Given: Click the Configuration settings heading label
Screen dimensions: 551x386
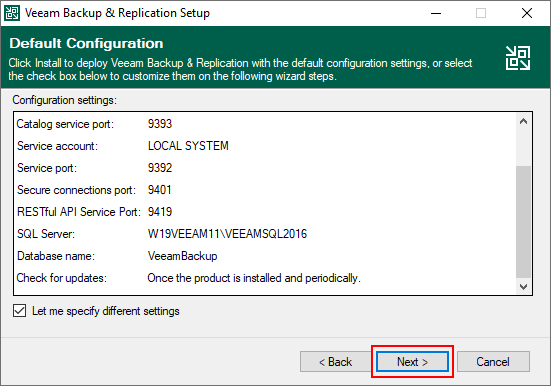Looking at the screenshot, I should pos(65,100).
